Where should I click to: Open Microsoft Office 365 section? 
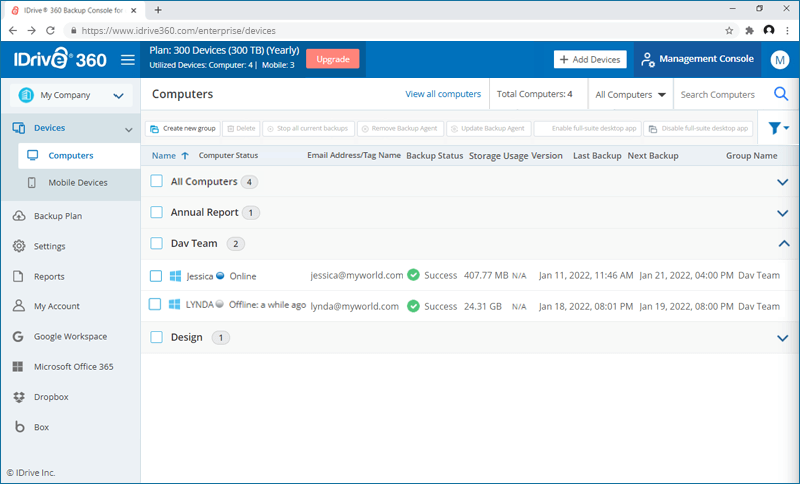(x=73, y=367)
